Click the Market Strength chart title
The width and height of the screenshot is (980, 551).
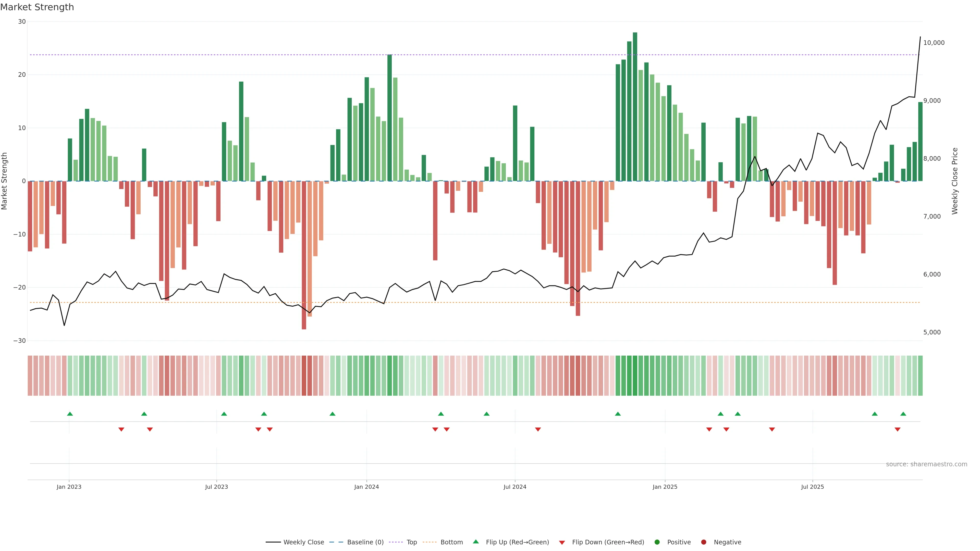point(37,7)
